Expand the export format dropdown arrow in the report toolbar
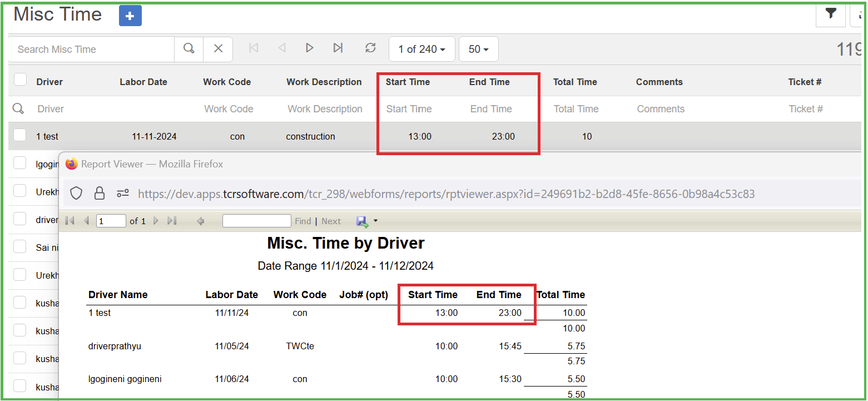Screen dimensions: 868x401 pos(375,221)
